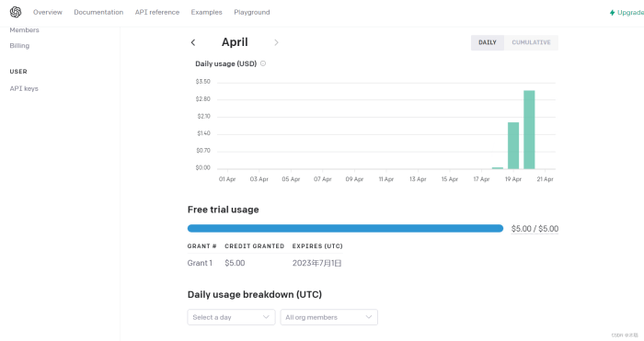Open API keys in the sidebar

coord(24,88)
